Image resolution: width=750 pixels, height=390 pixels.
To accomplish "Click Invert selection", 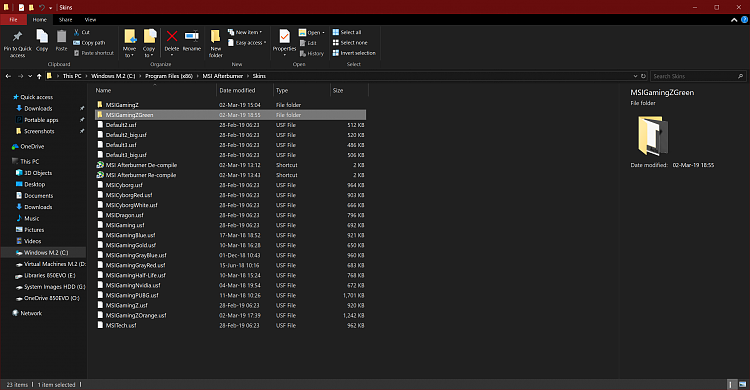I will tap(354, 53).
